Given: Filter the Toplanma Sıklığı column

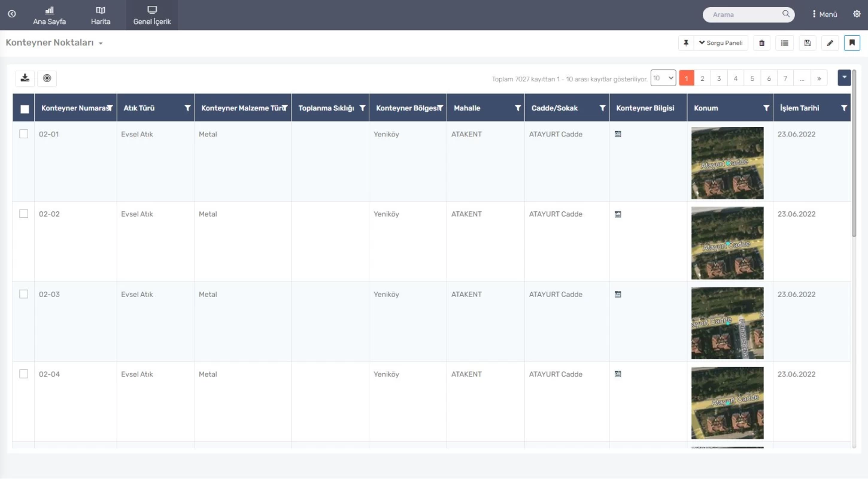Looking at the screenshot, I should click(x=362, y=108).
